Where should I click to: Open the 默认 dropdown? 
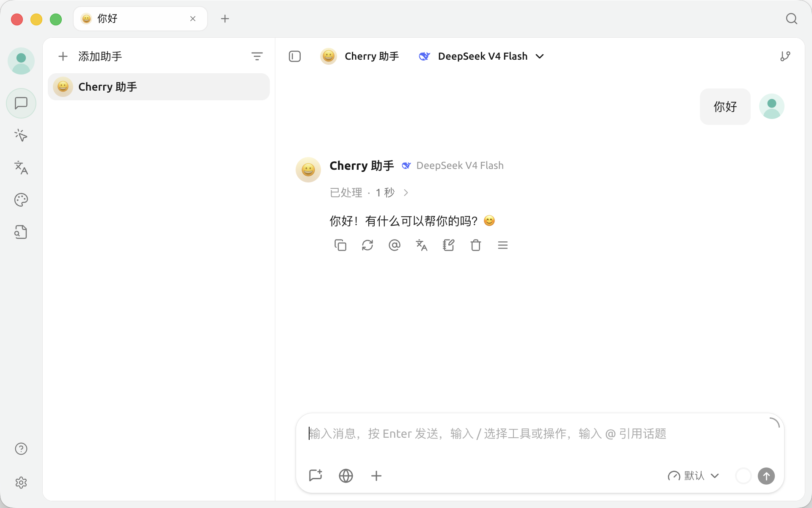point(693,476)
